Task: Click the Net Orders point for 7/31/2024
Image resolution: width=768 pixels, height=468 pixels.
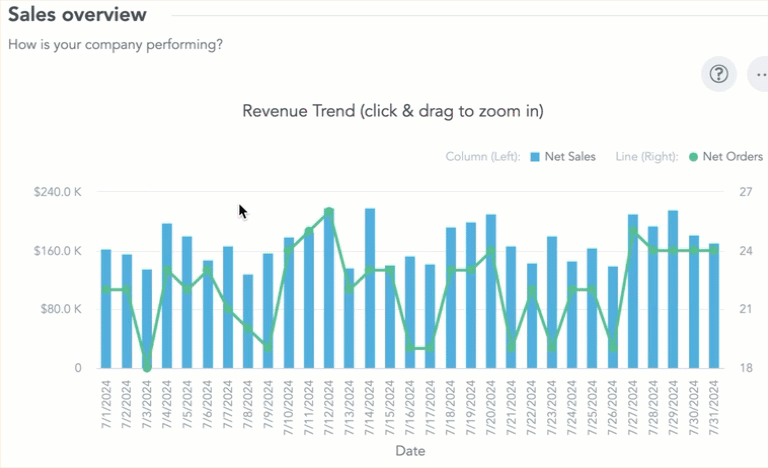Action: pos(714,250)
